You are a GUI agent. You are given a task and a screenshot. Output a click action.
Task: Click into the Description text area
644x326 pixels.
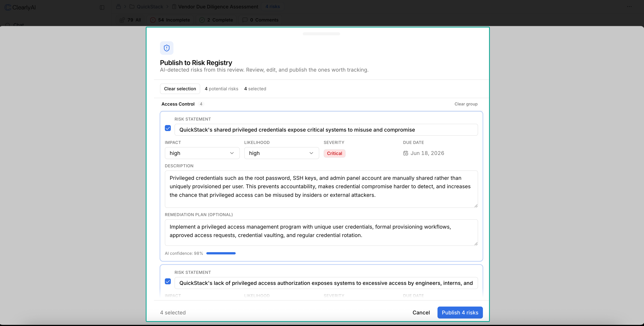[x=321, y=189]
